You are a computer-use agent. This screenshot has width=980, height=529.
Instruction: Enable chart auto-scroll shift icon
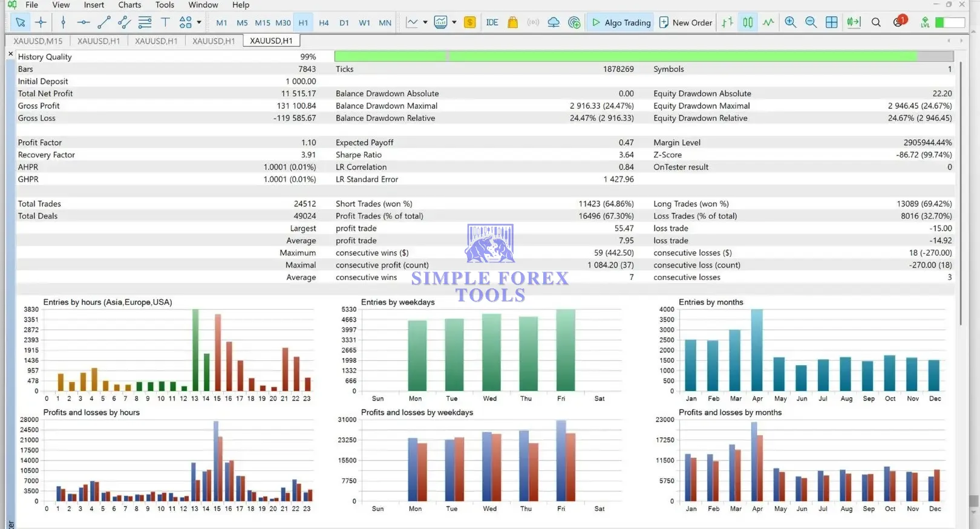click(854, 22)
